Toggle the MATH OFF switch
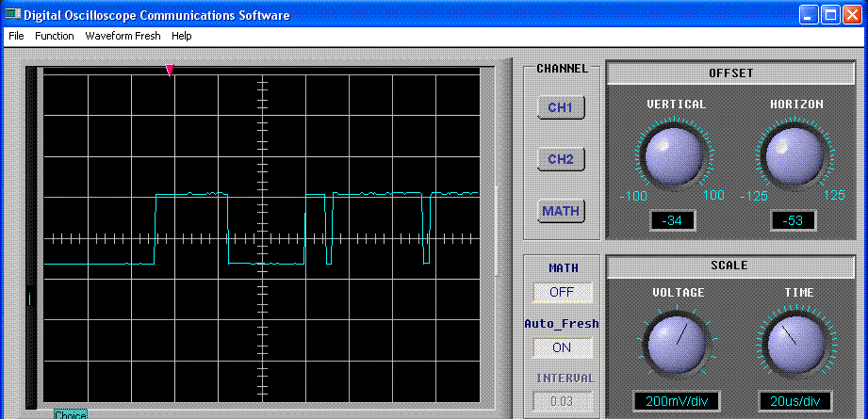This screenshot has height=419, width=868. tap(562, 293)
